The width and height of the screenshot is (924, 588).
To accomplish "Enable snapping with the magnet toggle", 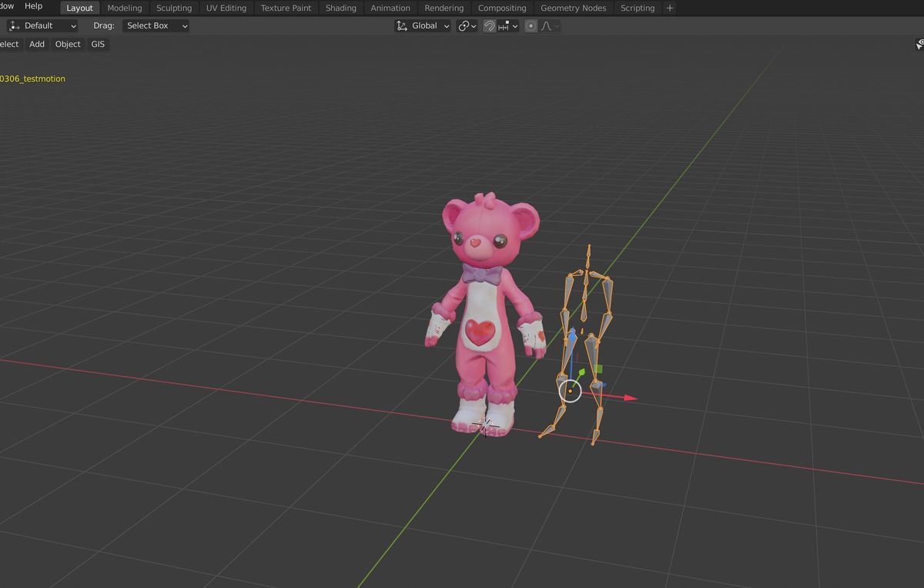I will pyautogui.click(x=489, y=25).
